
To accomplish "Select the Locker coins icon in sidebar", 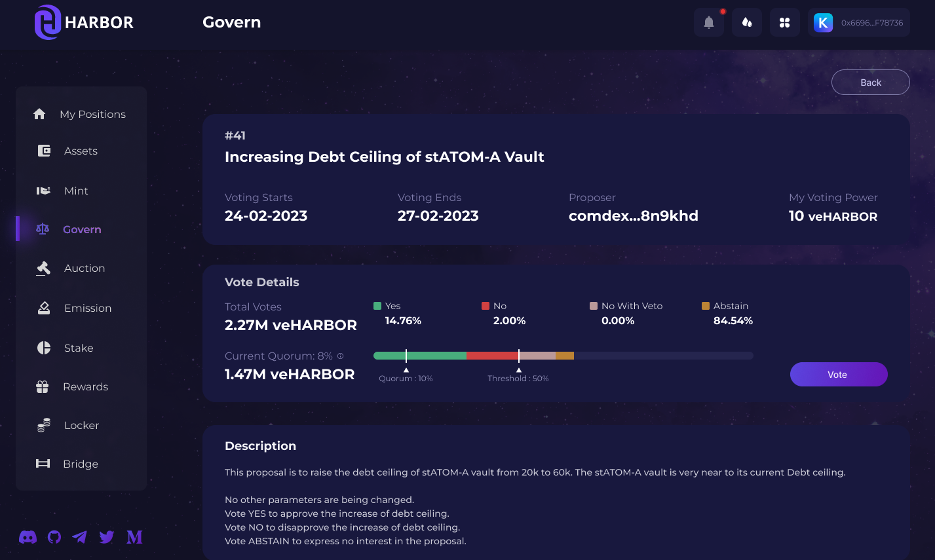I will click(x=42, y=425).
